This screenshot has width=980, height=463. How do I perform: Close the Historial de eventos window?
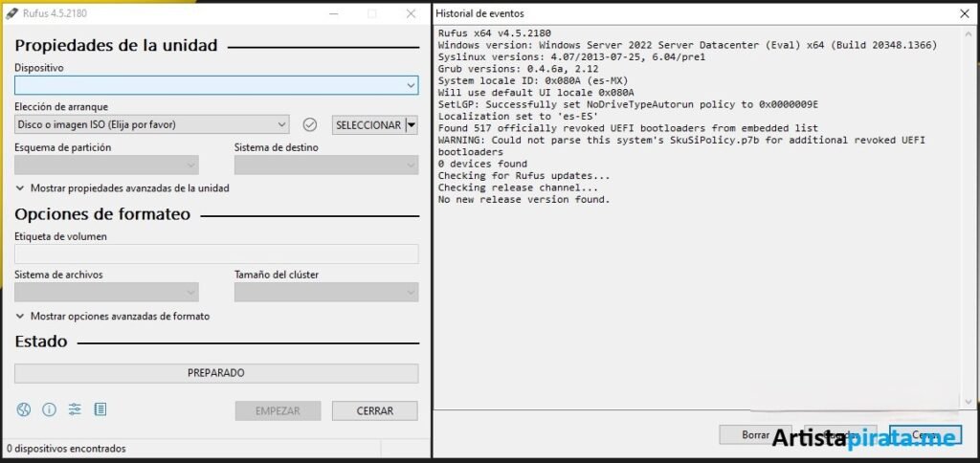click(x=965, y=13)
